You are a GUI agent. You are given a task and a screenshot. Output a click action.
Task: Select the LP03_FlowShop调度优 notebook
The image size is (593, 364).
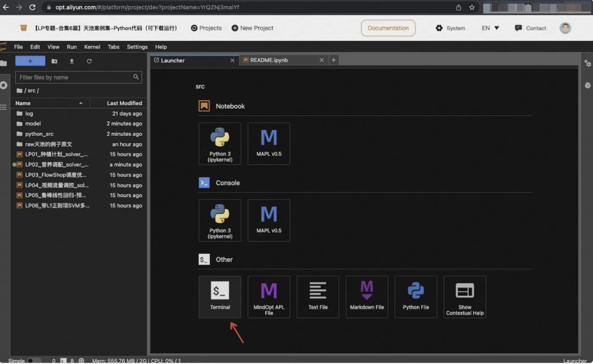(x=79, y=175)
